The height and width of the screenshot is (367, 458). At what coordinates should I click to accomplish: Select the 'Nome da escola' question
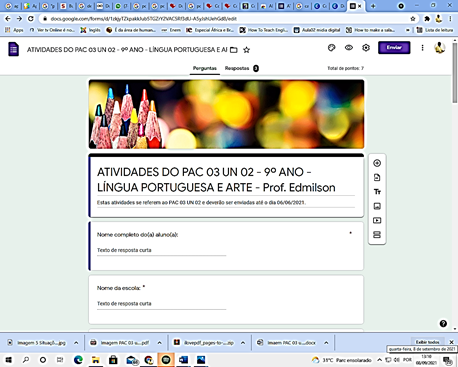click(x=226, y=299)
